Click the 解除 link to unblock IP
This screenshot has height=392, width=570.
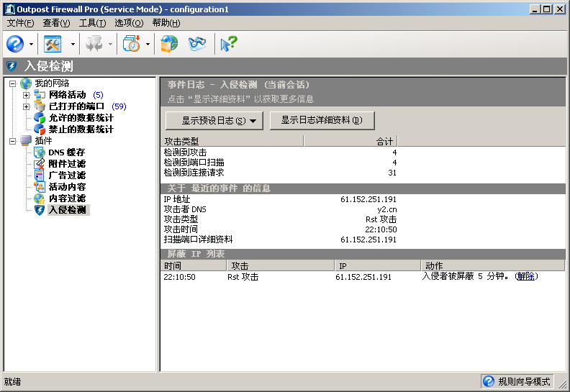pyautogui.click(x=525, y=277)
